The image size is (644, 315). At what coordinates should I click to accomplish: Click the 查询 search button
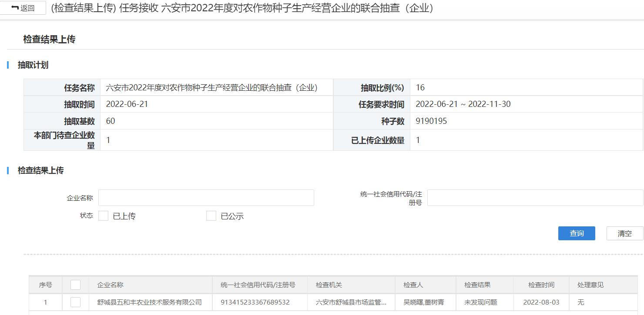pyautogui.click(x=577, y=233)
